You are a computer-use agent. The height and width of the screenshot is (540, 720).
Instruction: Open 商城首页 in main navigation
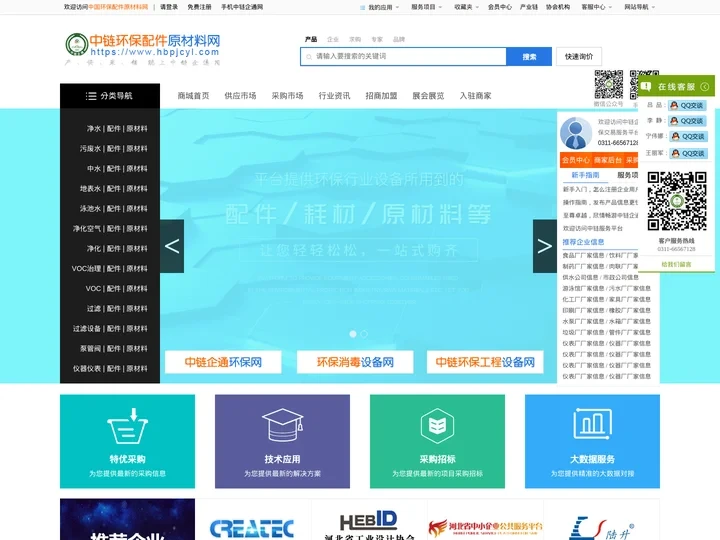(193, 96)
